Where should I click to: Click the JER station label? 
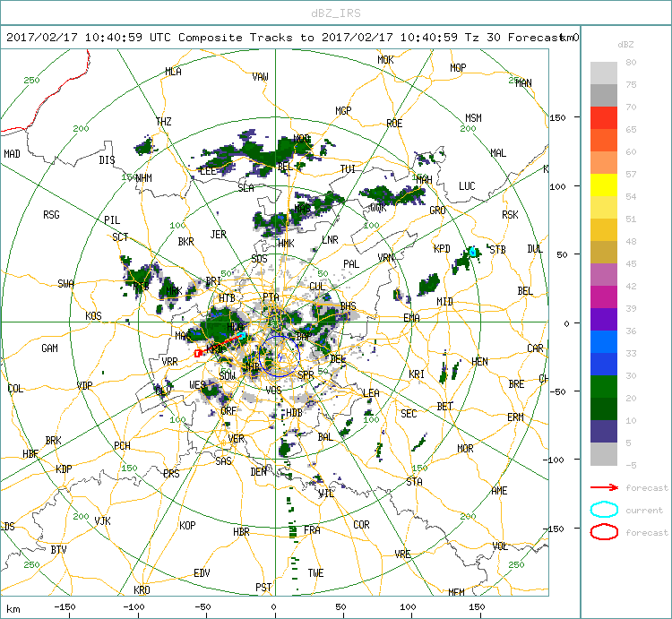coord(218,235)
